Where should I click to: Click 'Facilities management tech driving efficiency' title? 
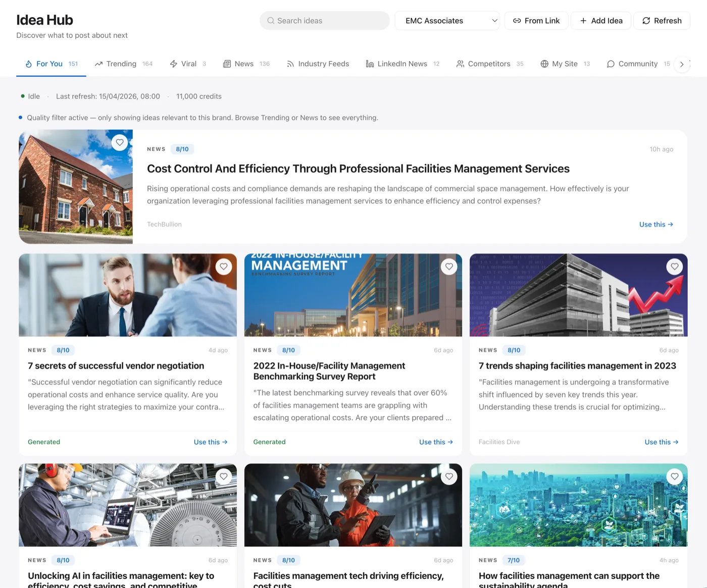pyautogui.click(x=348, y=580)
